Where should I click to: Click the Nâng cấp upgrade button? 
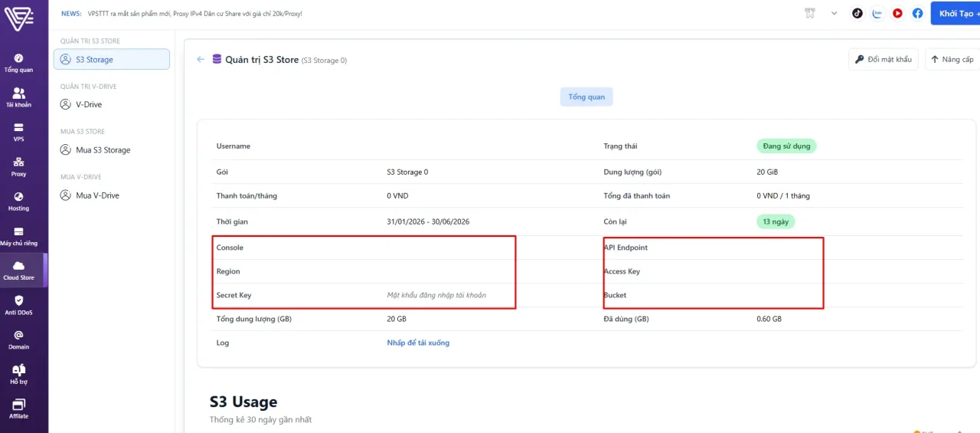952,59
